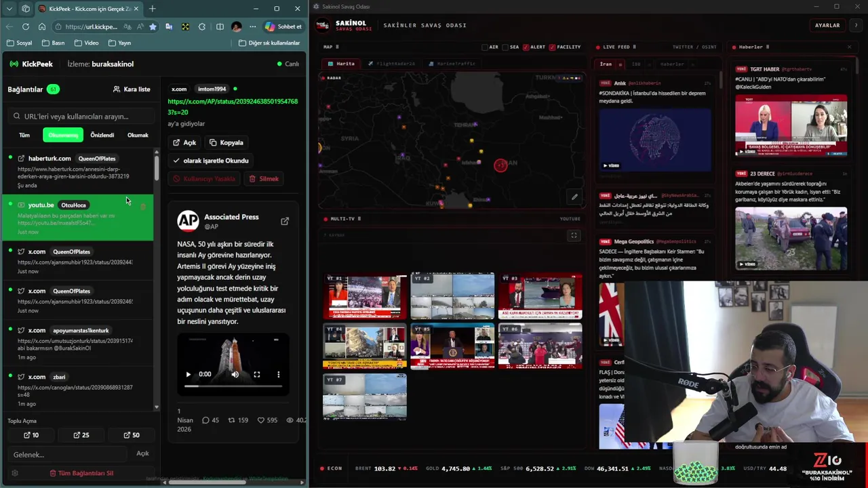
Task: Select the İran live feed tab
Action: coord(606,64)
